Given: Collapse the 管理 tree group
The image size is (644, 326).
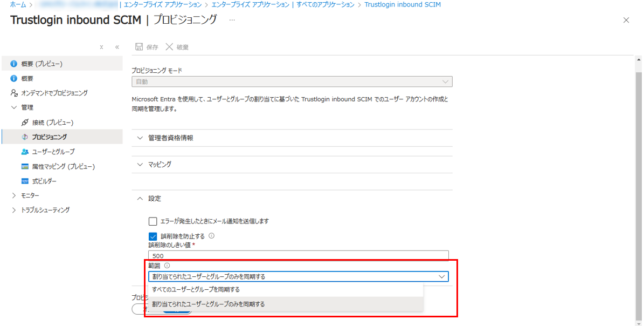Looking at the screenshot, I should [x=14, y=107].
